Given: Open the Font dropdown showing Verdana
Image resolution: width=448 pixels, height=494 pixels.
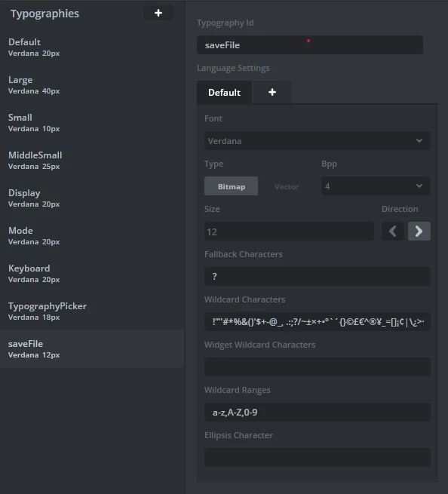Looking at the screenshot, I should [318, 141].
